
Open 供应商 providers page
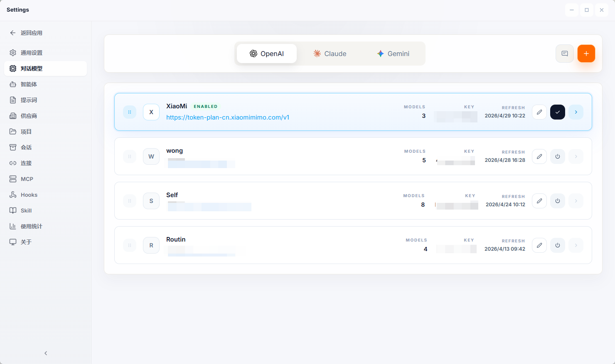pyautogui.click(x=45, y=116)
